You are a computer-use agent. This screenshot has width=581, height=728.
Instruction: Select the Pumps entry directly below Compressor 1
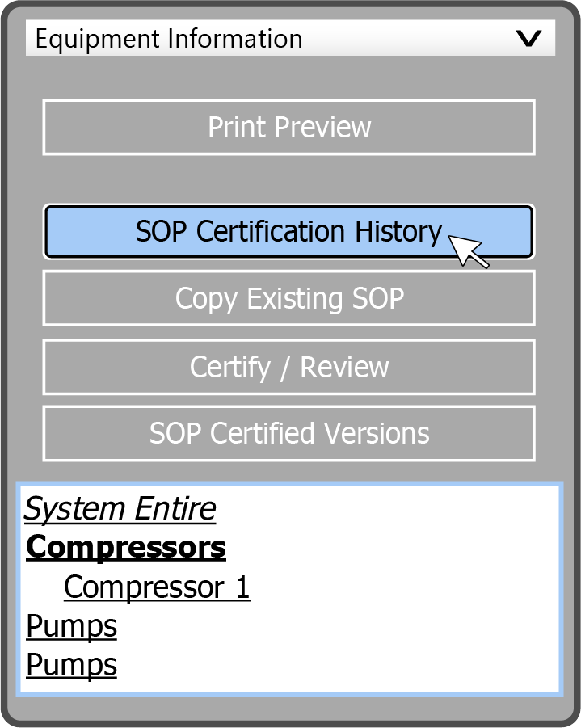tap(72, 626)
